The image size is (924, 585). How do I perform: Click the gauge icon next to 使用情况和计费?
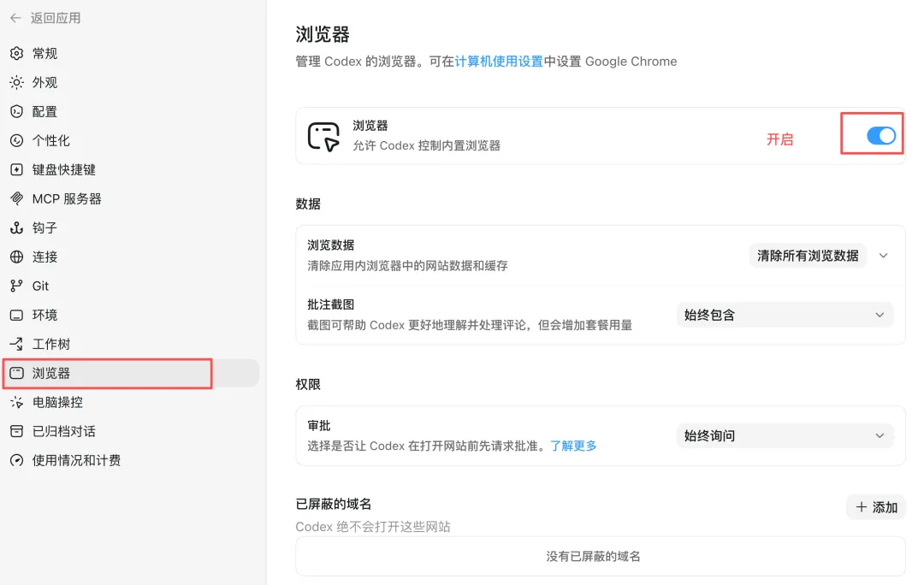point(16,461)
